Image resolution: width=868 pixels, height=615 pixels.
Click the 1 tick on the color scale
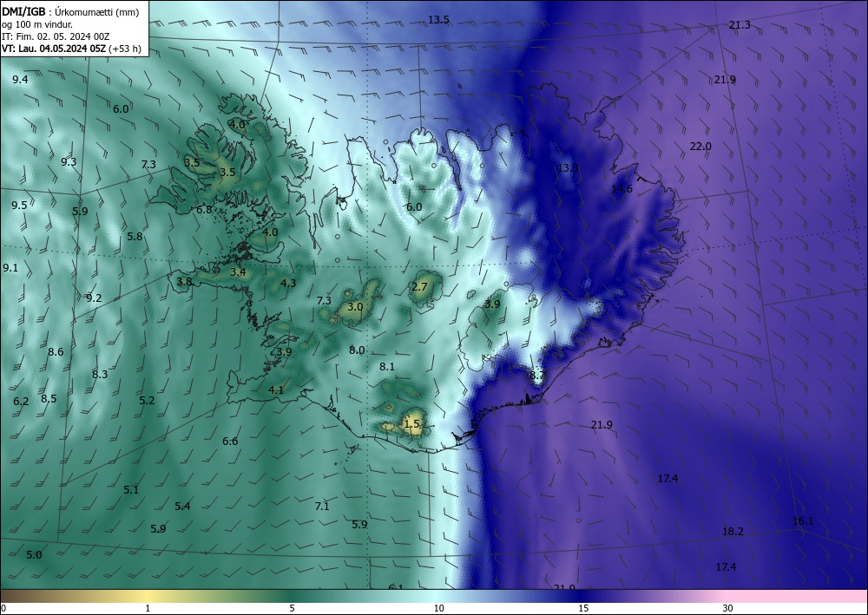(148, 609)
